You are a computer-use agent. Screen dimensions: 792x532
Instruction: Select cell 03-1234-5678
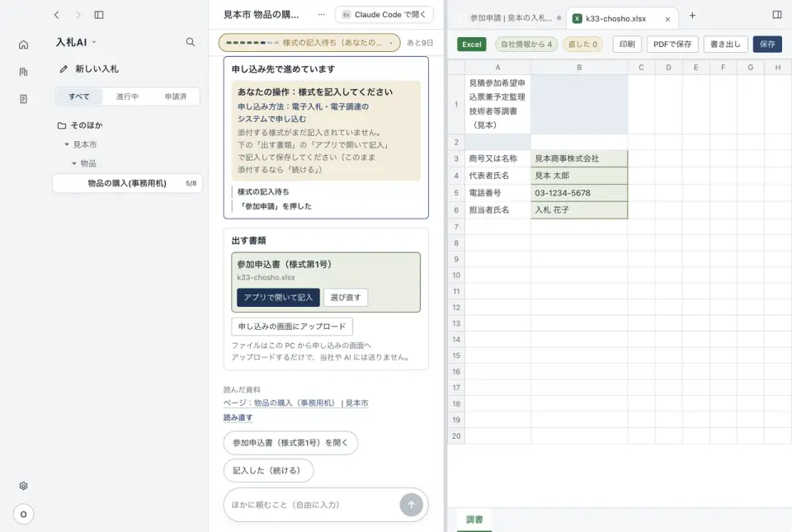coord(579,193)
